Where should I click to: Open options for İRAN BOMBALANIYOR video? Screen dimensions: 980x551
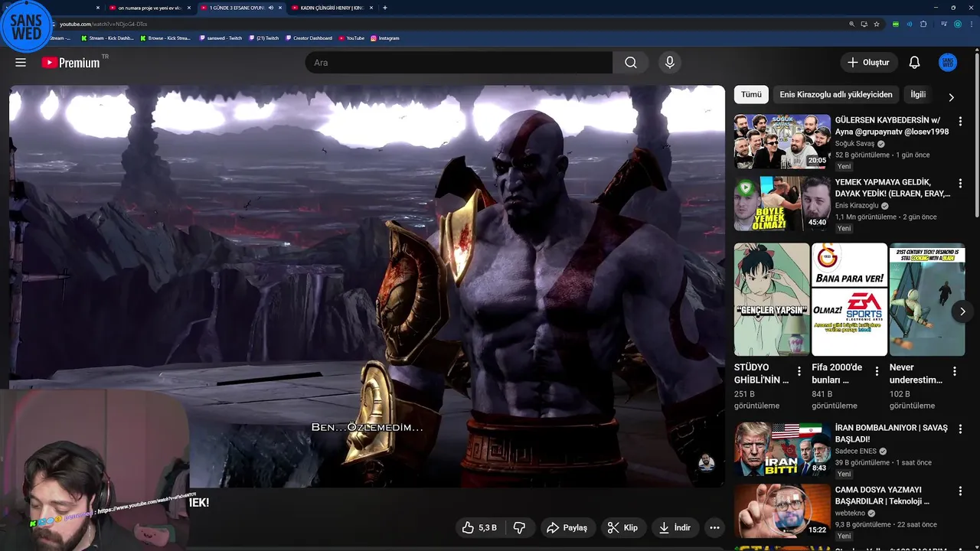tap(960, 429)
